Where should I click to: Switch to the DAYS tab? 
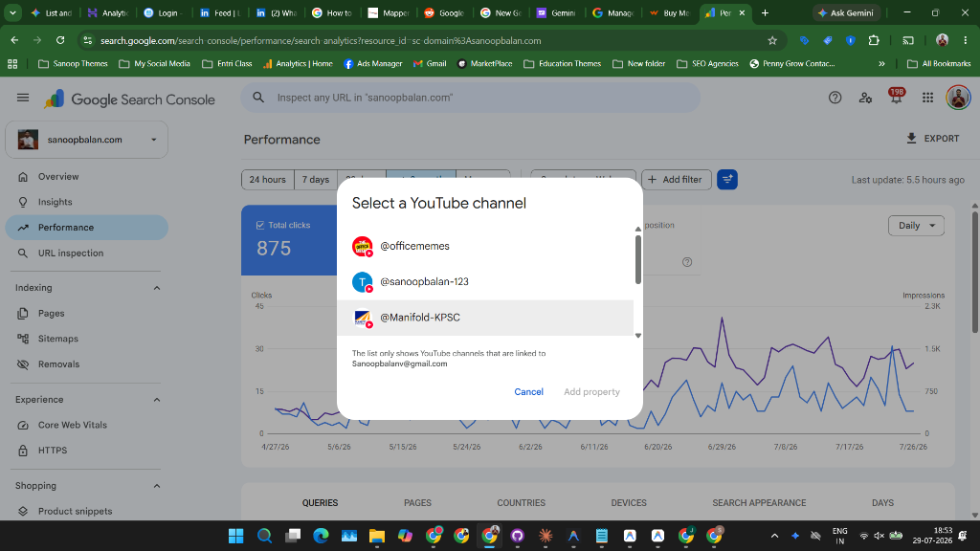pyautogui.click(x=882, y=503)
